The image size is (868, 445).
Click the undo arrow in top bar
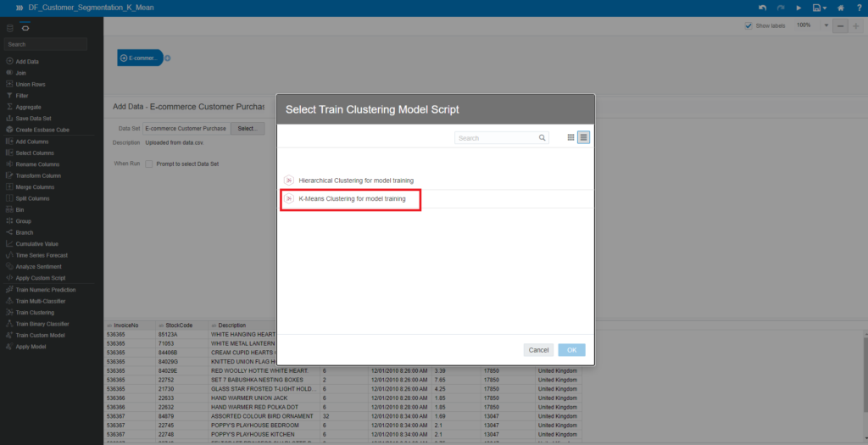click(x=763, y=8)
